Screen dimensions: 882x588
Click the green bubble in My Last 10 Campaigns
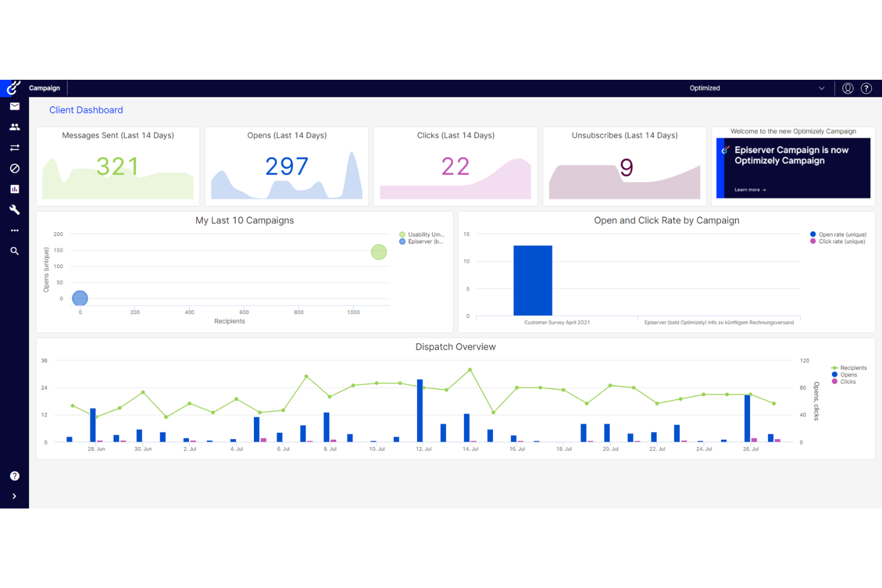[x=379, y=252]
